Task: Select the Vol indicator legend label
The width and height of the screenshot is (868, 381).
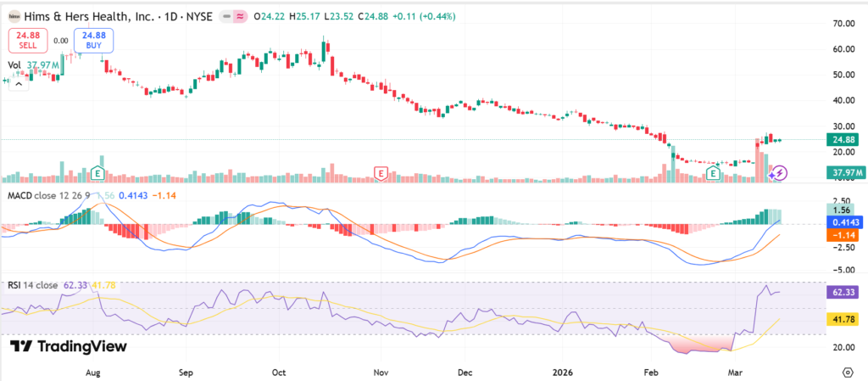Action: [14, 64]
